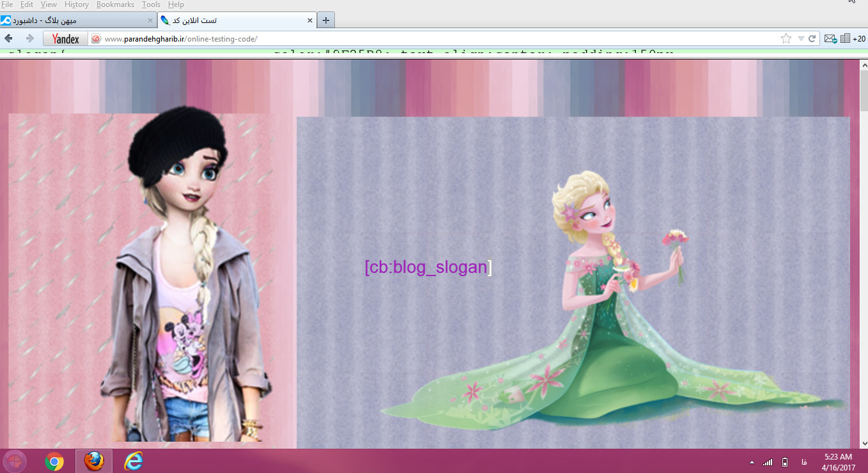This screenshot has width=868, height=473.
Task: Click the battery tray icon
Action: (x=785, y=461)
